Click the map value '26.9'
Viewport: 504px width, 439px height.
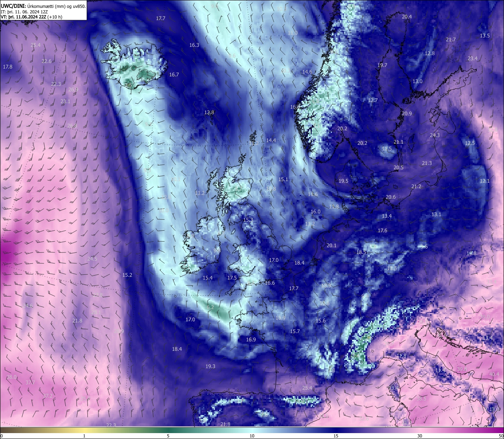pos(73,90)
